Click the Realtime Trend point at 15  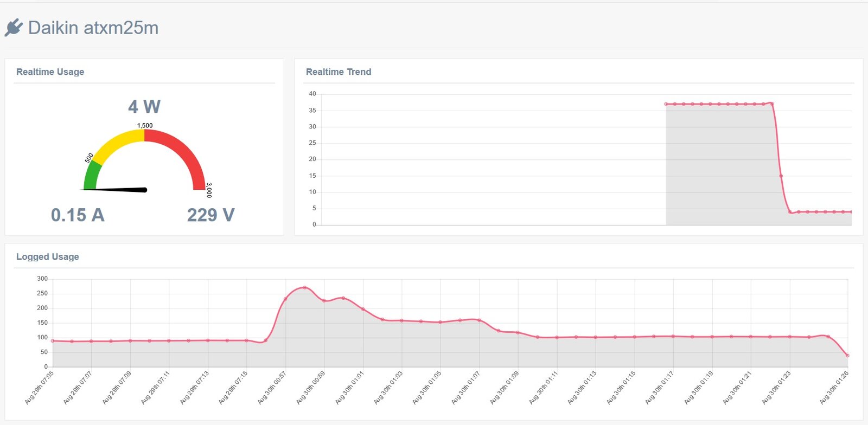(x=781, y=176)
